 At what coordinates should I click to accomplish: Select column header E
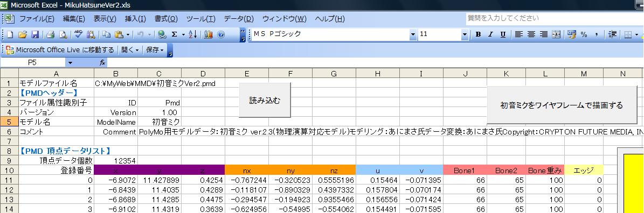point(247,74)
